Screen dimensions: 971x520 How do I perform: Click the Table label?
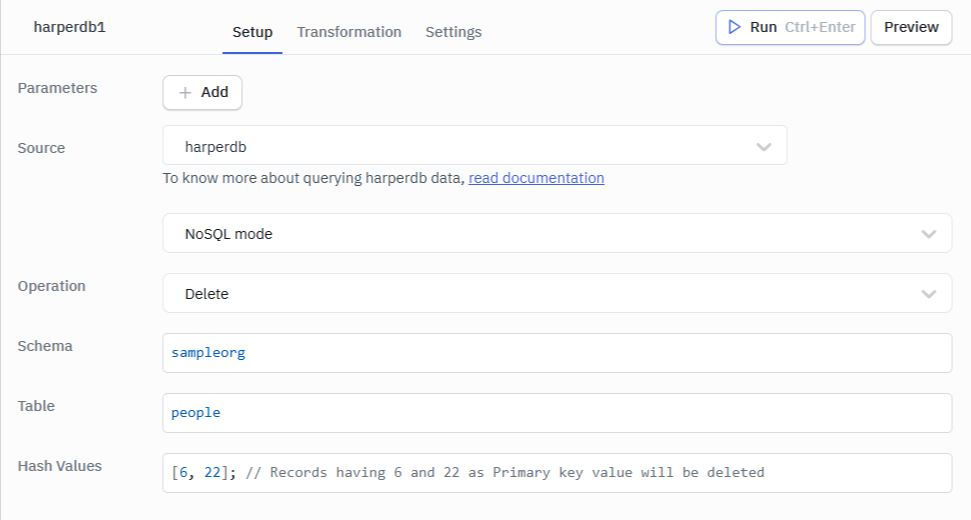[36, 406]
